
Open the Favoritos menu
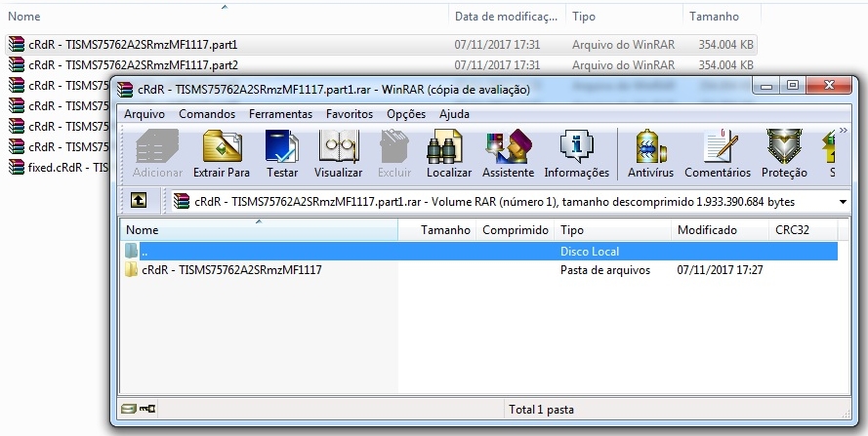(350, 114)
